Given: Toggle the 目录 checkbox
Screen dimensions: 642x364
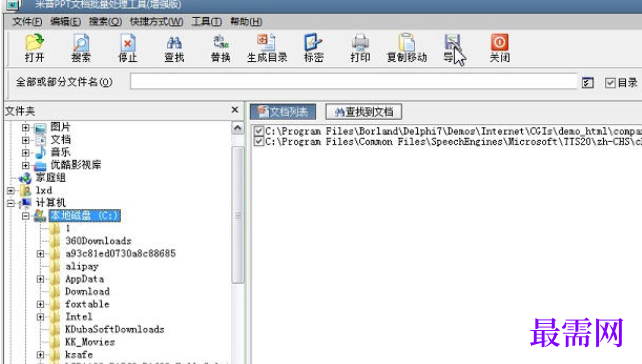Looking at the screenshot, I should coord(610,83).
